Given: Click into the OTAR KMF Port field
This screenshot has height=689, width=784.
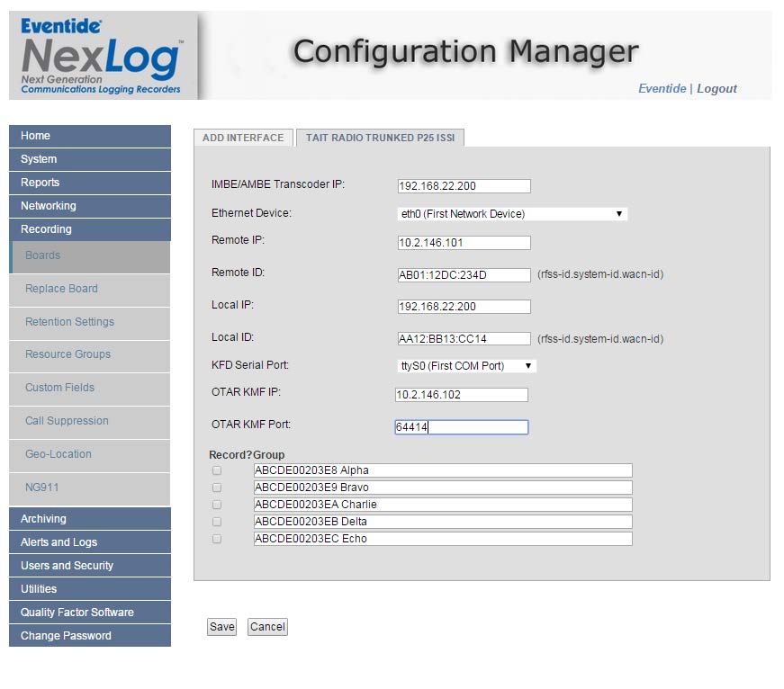Looking at the screenshot, I should pos(462,427).
